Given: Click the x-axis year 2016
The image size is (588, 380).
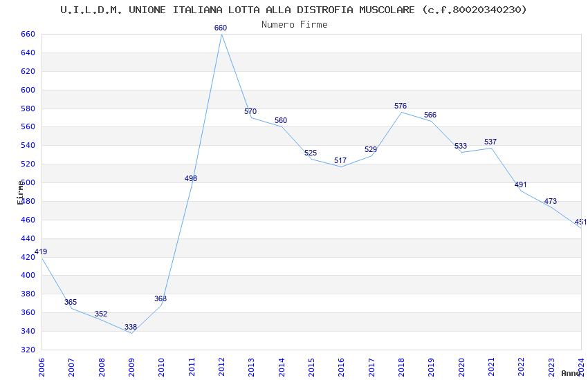Looking at the screenshot, I should (342, 368).
